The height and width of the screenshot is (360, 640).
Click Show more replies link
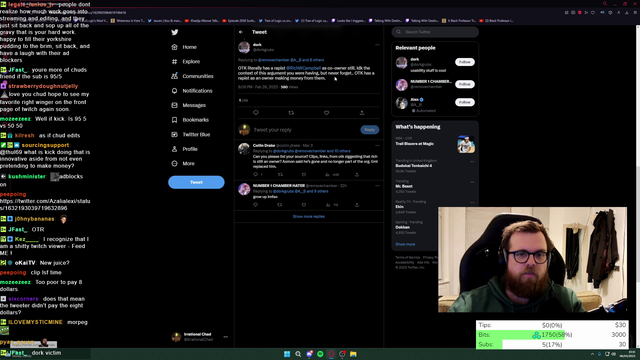coord(309,216)
